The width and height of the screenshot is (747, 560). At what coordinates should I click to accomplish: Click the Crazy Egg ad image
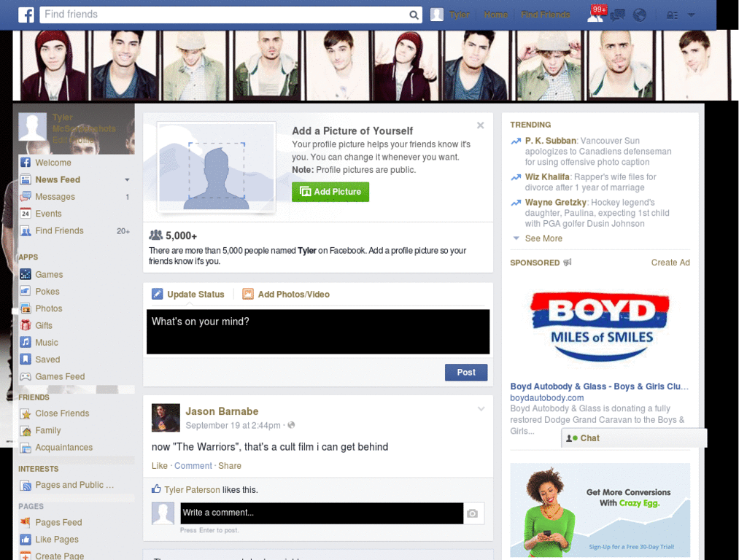(600, 510)
